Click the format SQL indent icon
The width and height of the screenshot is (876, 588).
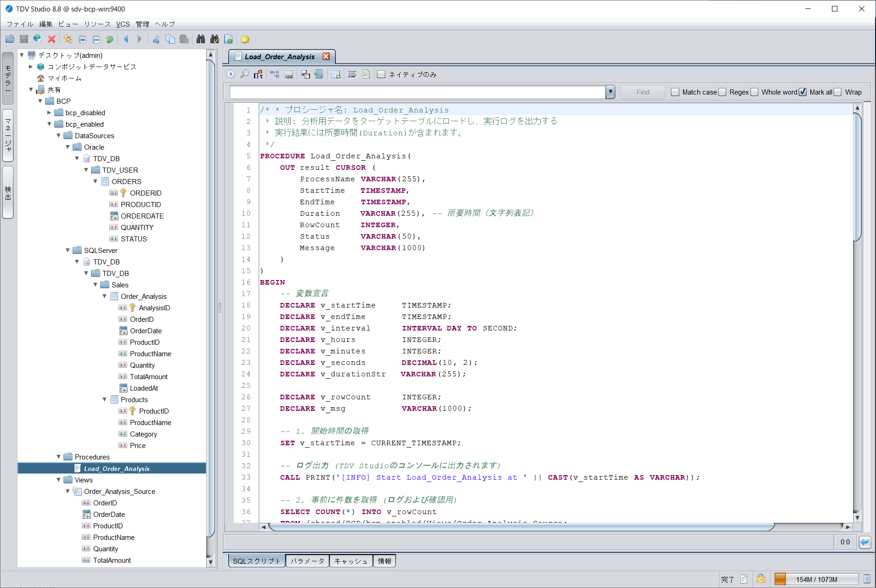coord(352,74)
